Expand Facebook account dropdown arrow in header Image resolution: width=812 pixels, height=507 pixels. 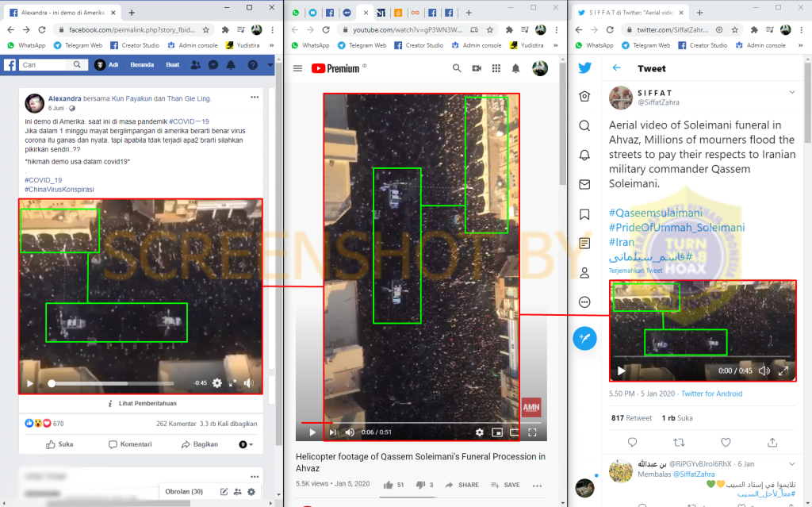[x=270, y=65]
